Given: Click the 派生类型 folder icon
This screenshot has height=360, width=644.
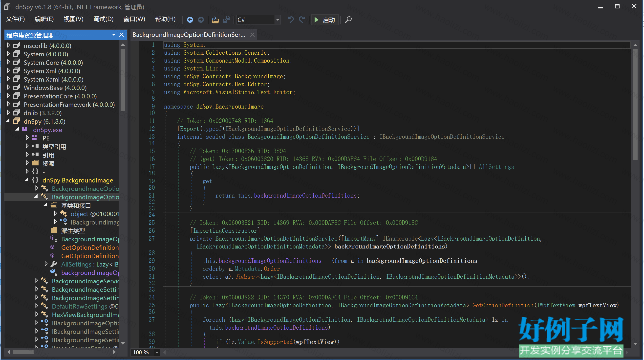Looking at the screenshot, I should tap(54, 230).
